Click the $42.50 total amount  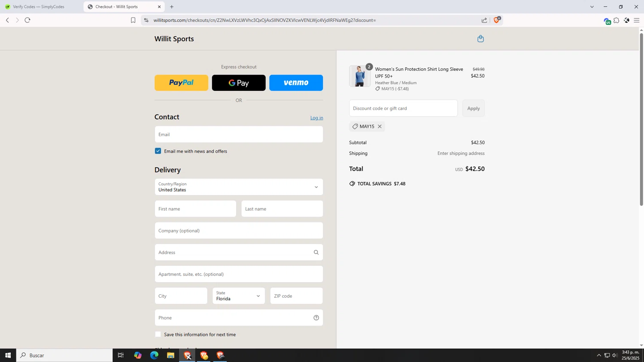pos(475,169)
